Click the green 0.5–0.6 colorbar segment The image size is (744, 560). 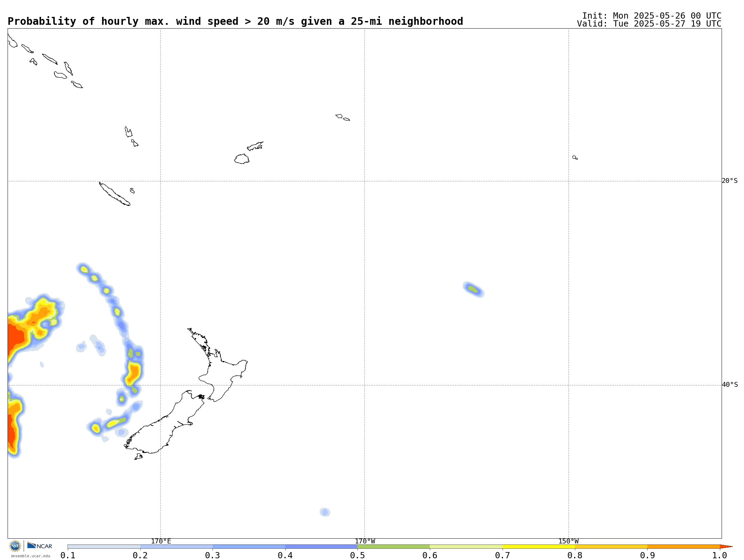pyautogui.click(x=394, y=547)
